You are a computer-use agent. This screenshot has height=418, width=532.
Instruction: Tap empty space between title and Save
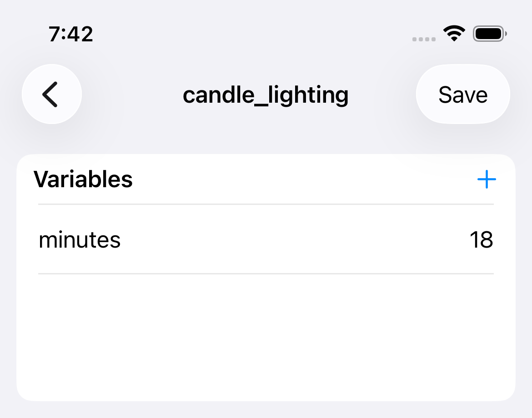click(382, 95)
